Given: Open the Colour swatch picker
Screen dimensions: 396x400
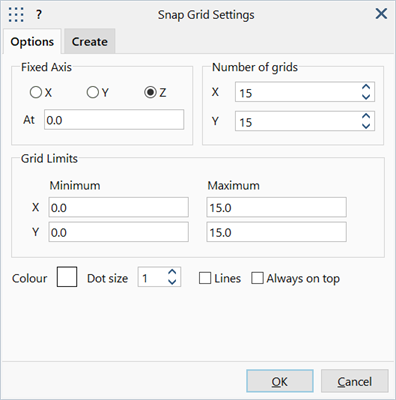Looking at the screenshot, I should click(x=67, y=277).
